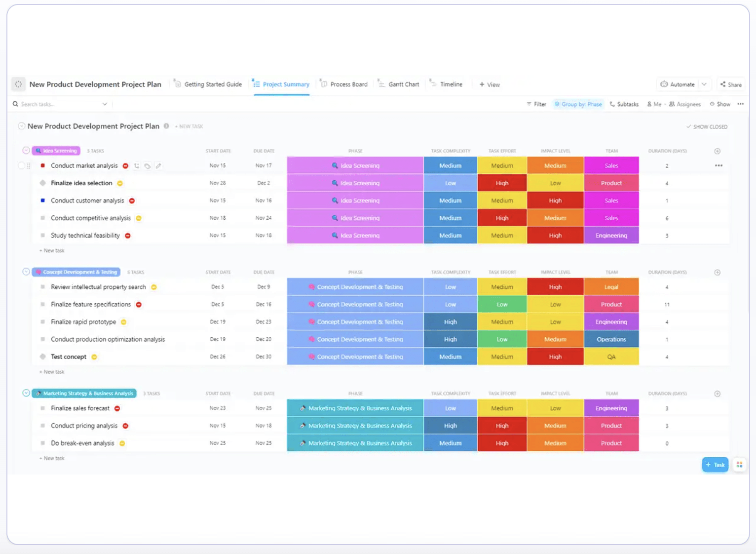756x554 pixels.
Task: Toggle status square of Study technical feasibility
Action: coord(43,236)
